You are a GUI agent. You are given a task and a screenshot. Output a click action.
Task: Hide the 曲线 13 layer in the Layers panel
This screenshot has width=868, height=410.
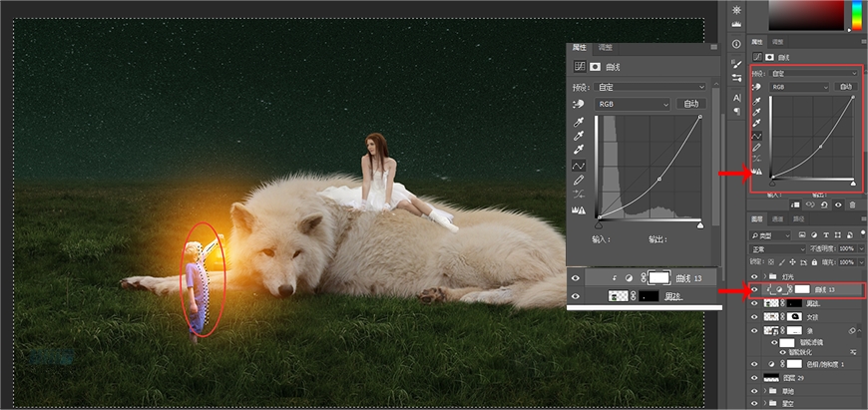click(x=755, y=289)
